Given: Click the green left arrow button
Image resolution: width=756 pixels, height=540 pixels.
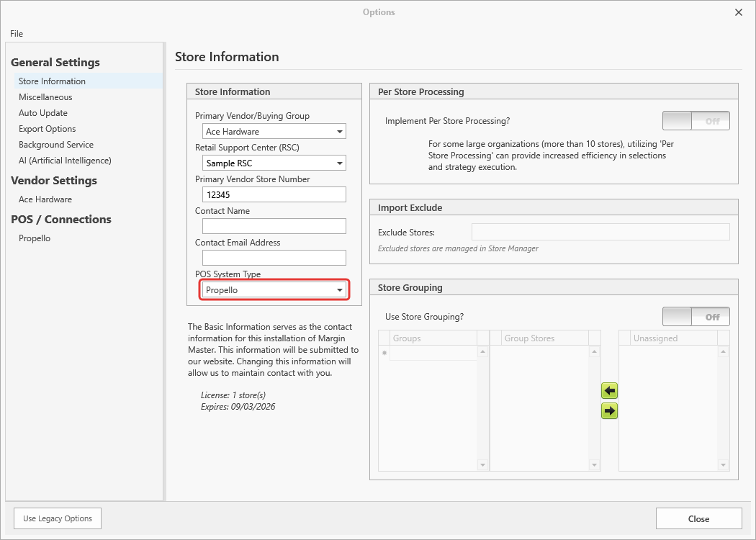Looking at the screenshot, I should (x=609, y=390).
